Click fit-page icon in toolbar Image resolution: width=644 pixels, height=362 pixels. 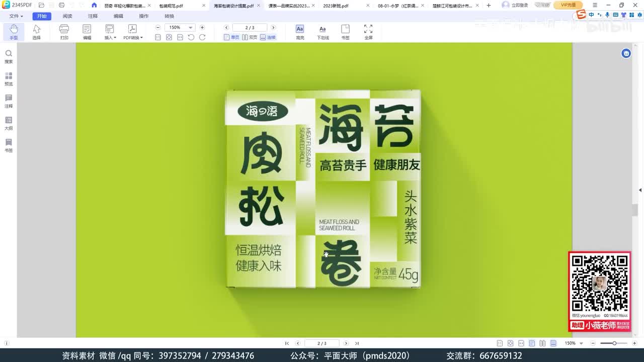pyautogui.click(x=169, y=37)
